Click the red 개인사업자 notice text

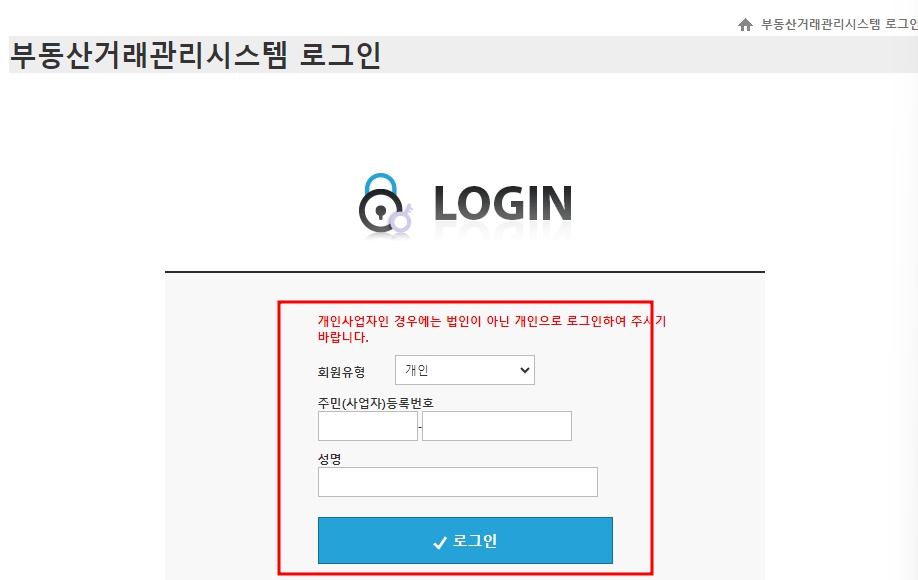[492, 328]
